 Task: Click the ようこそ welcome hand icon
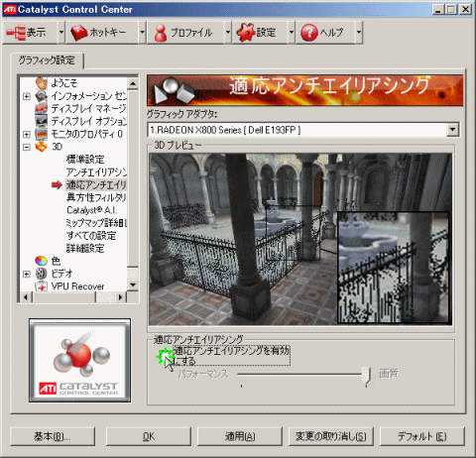pyautogui.click(x=42, y=83)
